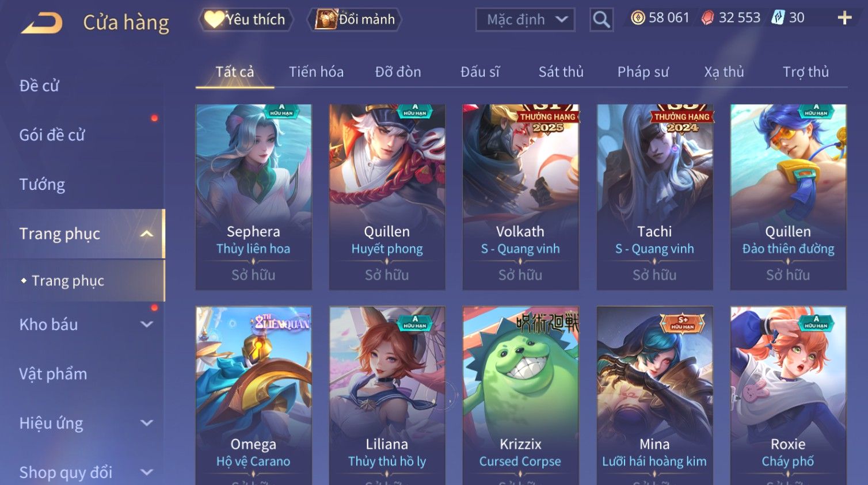This screenshot has height=485, width=868.
Task: Open the Mina Lưỡi hái hoàng kim card
Action: tap(654, 395)
